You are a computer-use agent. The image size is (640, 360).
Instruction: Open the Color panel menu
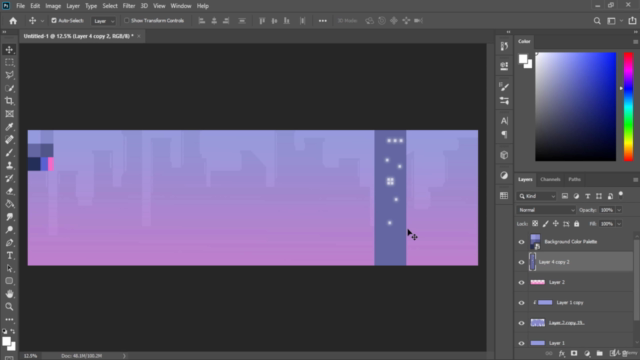point(635,42)
